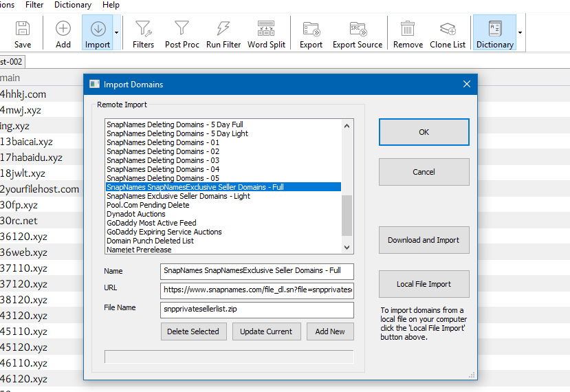Click Update Current button
570x392 pixels.
(x=267, y=331)
